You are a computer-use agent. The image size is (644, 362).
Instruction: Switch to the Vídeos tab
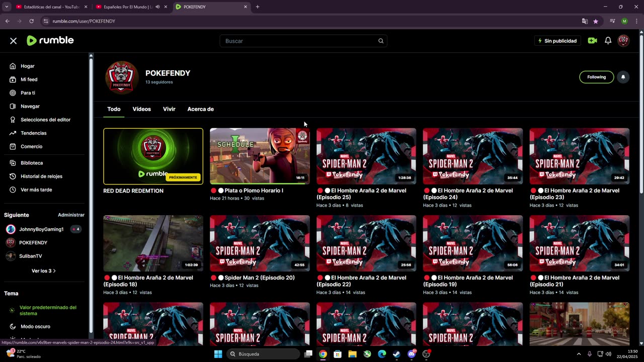coord(142,109)
